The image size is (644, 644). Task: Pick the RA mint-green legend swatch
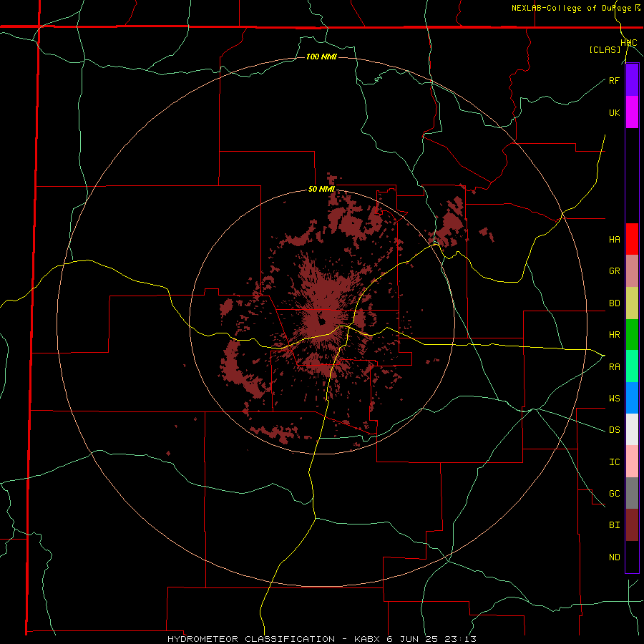coord(632,366)
